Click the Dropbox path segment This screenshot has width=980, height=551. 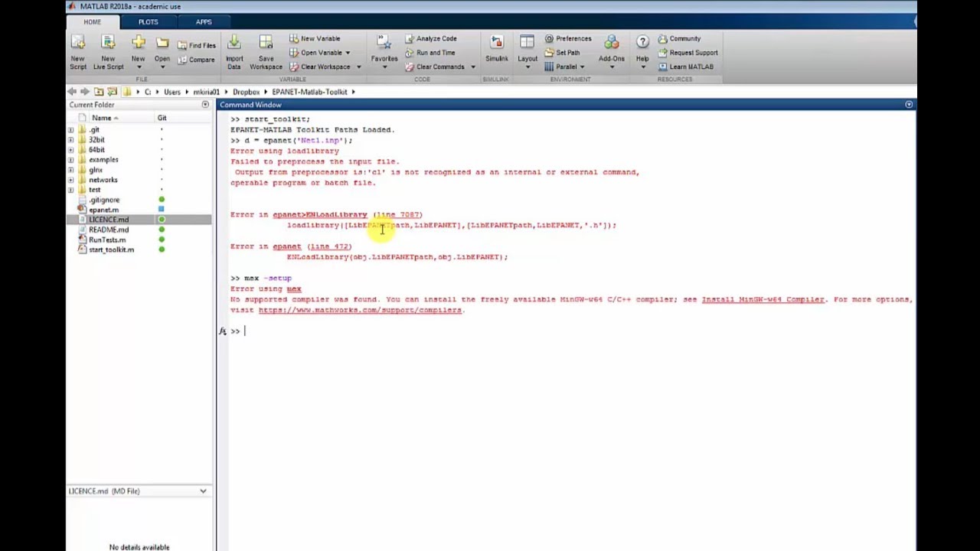246,92
